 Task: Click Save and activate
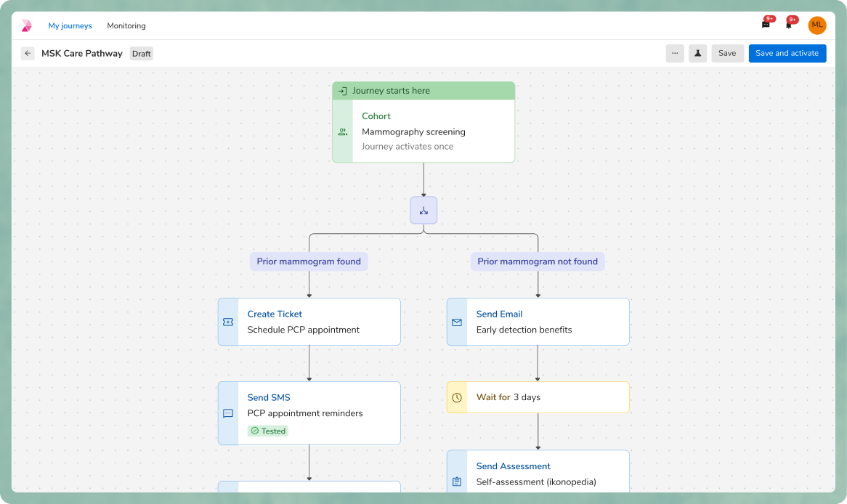787,54
